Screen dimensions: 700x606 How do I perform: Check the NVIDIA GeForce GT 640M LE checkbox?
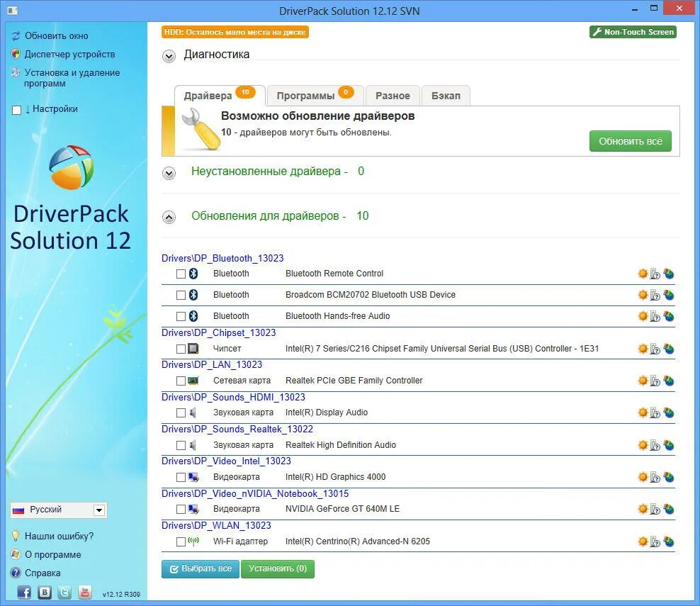pyautogui.click(x=181, y=509)
